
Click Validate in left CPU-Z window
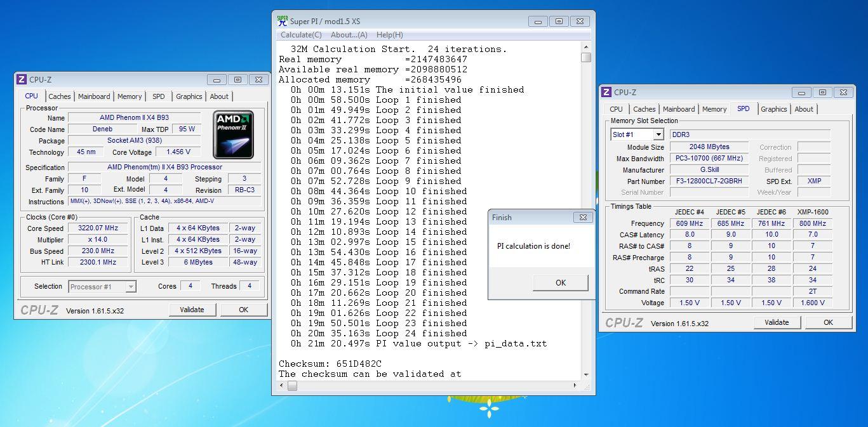pos(192,310)
